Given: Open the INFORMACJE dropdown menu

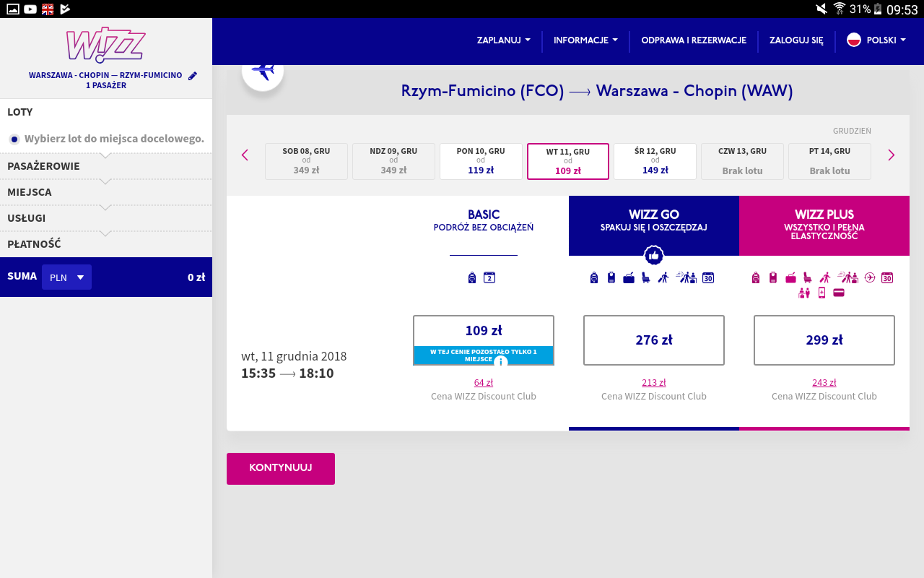Looking at the screenshot, I should pos(585,40).
